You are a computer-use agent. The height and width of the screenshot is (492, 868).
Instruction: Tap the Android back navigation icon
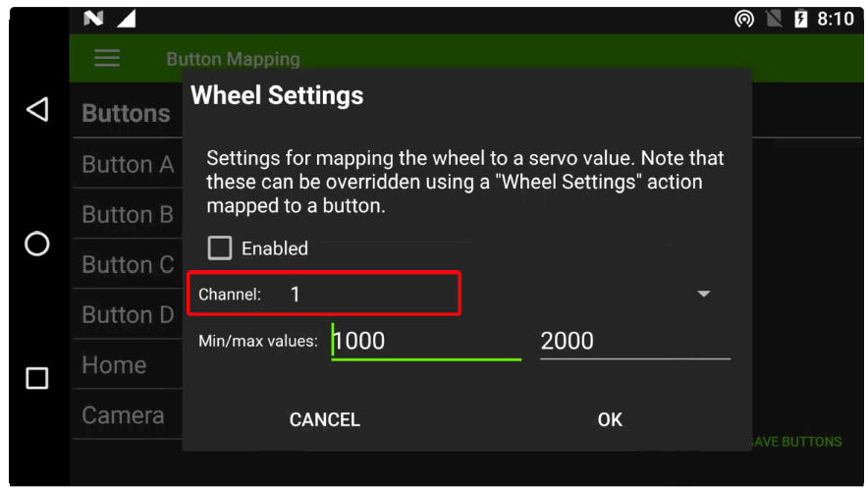pos(37,109)
